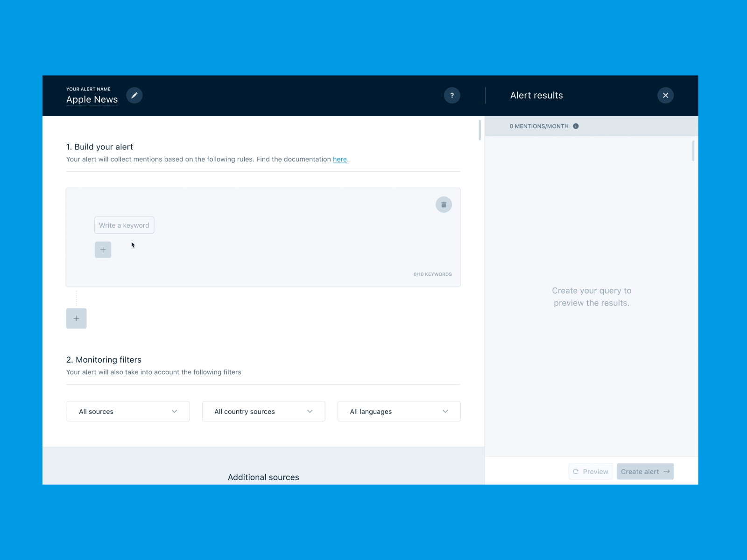Expand the All country sources dropdown
Image resolution: width=747 pixels, height=560 pixels.
pos(263,411)
